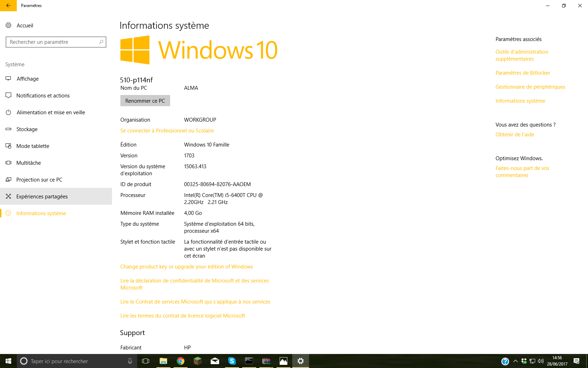Screen dimensions: 588x368
Task: Open Notifications et actions
Action: 56,96
